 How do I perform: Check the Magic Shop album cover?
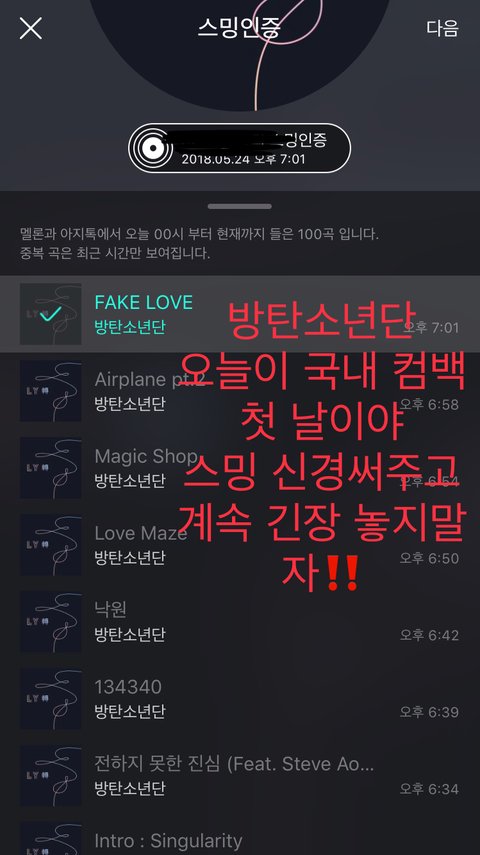point(51,468)
